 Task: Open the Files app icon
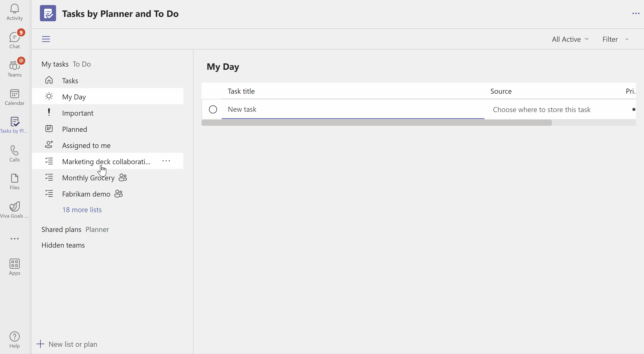click(x=14, y=182)
